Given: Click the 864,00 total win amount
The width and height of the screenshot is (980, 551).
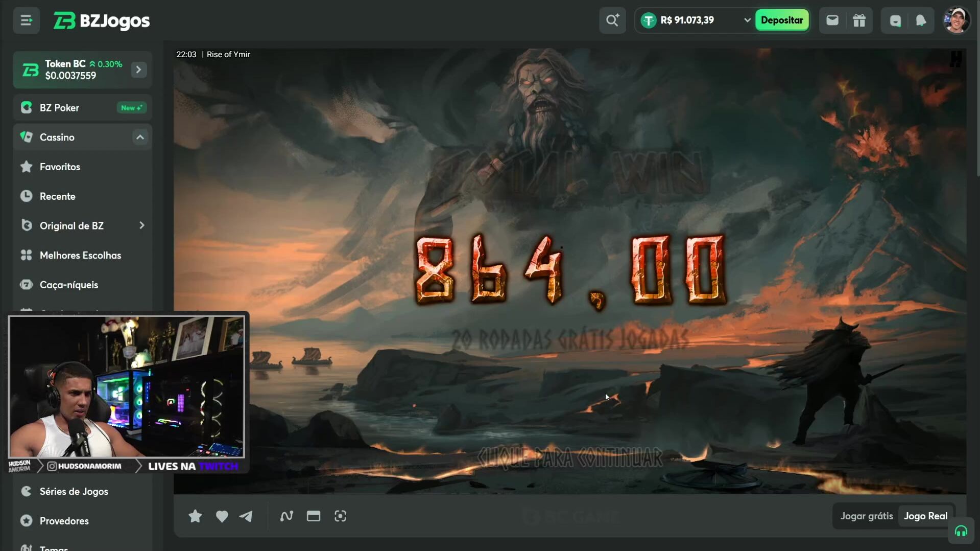Looking at the screenshot, I should 570,271.
